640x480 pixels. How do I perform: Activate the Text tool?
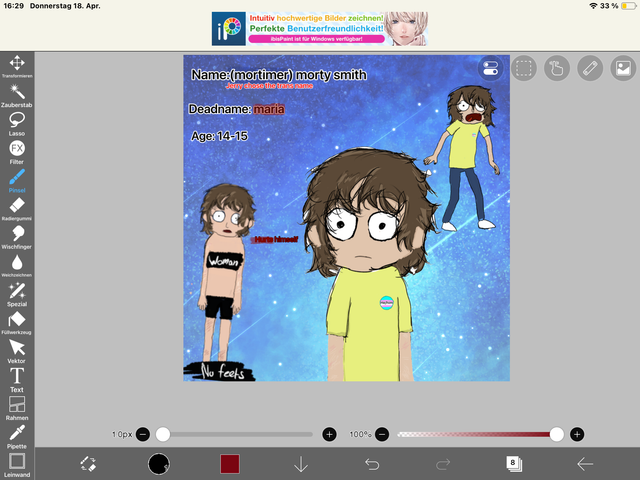17,380
